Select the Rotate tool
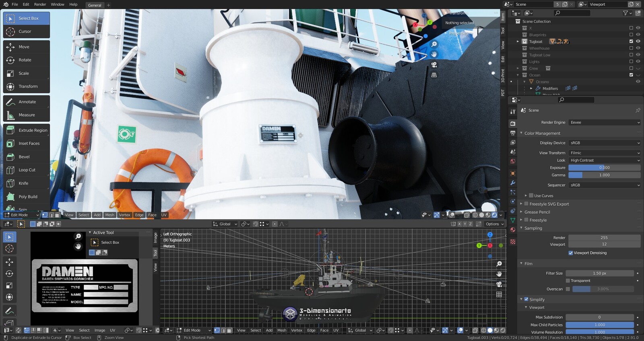Screen dimensions: 644x341 tap(27, 60)
